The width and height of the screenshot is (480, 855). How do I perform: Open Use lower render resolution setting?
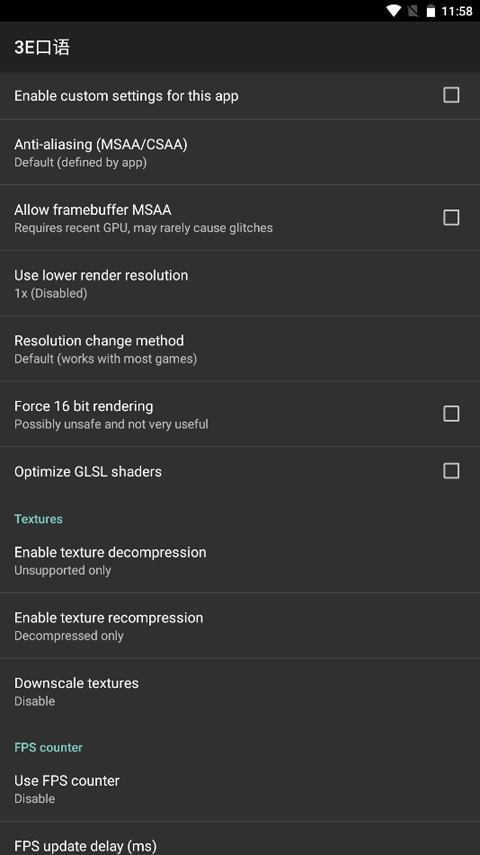pos(240,283)
